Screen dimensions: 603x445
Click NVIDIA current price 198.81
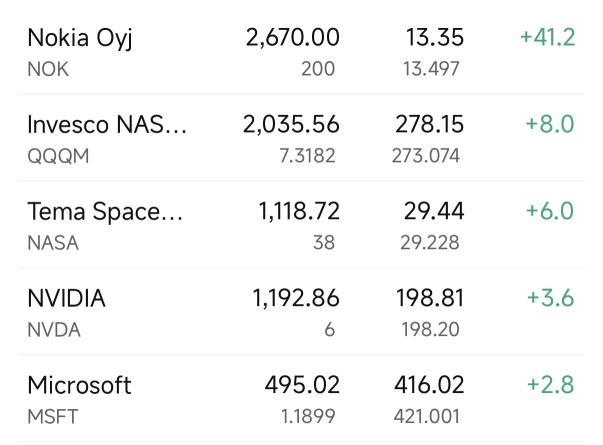coord(430,298)
